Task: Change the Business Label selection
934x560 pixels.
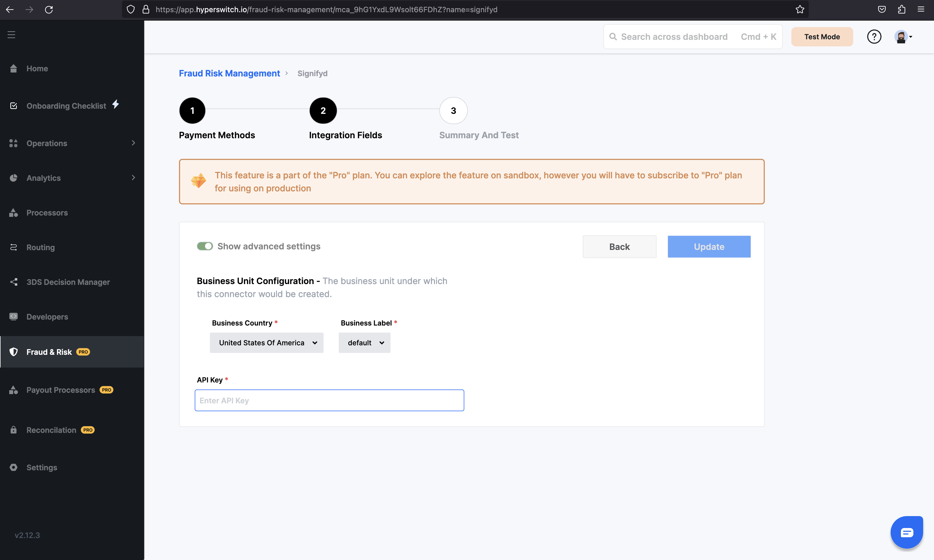Action: (x=364, y=343)
